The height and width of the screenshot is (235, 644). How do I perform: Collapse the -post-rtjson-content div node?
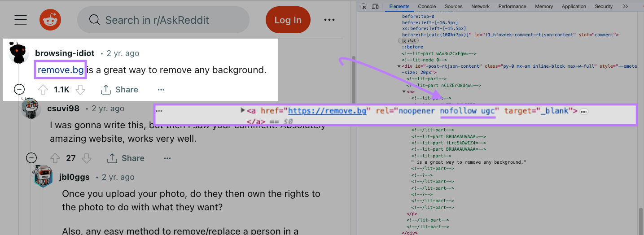tap(399, 66)
